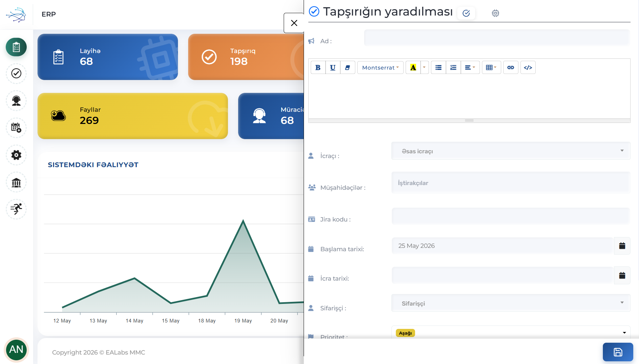Click the ERP logo
Screen dimensions: 639x364
[16, 15]
